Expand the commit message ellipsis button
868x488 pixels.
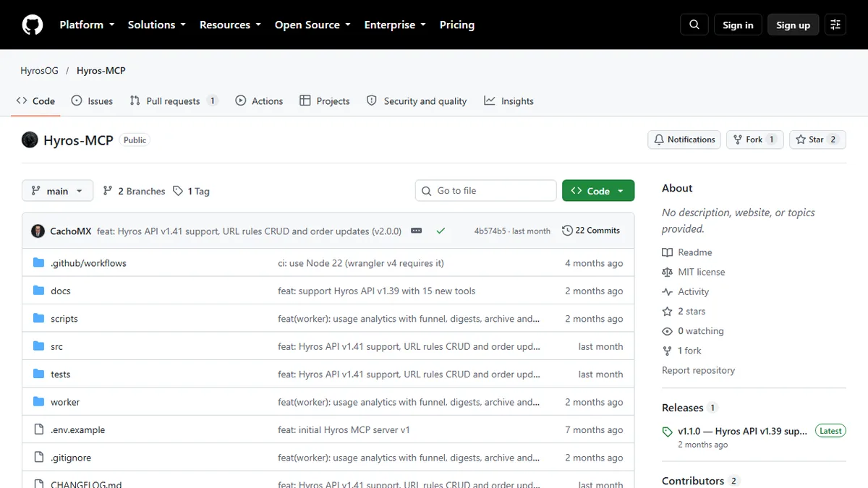point(416,231)
